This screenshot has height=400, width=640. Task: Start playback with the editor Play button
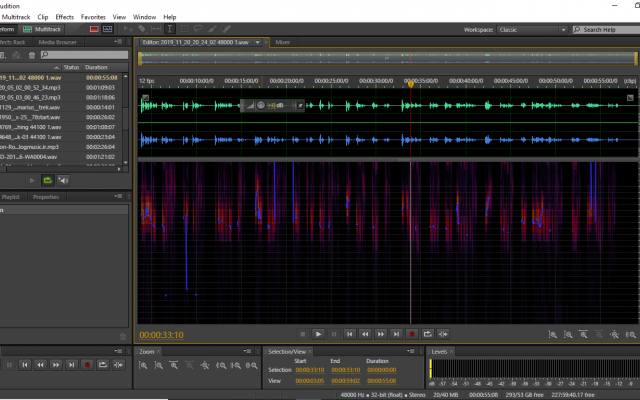tap(318, 334)
